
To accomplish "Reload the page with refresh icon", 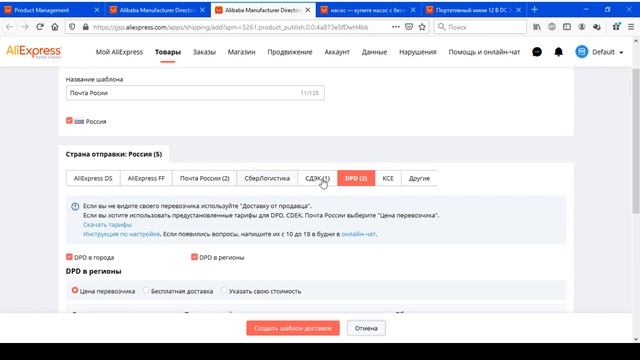I will click(x=40, y=27).
